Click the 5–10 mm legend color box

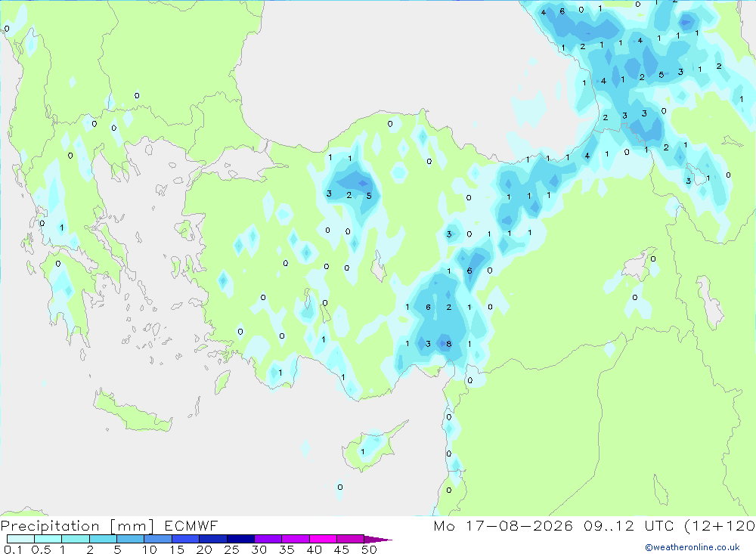(x=130, y=539)
